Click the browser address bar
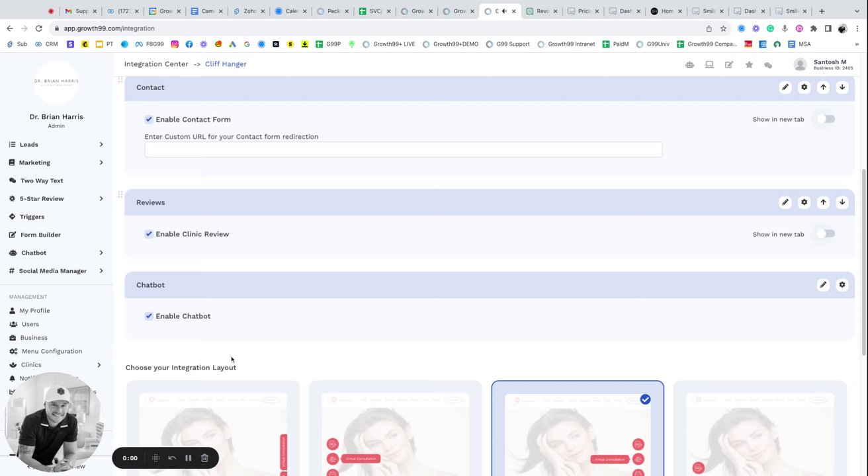Image resolution: width=868 pixels, height=476 pixels. coord(377,28)
